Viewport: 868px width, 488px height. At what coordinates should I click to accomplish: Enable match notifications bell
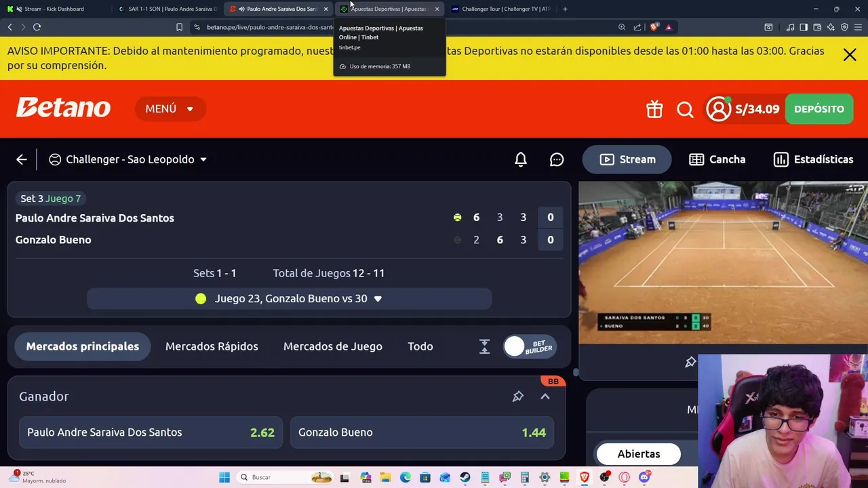point(521,159)
